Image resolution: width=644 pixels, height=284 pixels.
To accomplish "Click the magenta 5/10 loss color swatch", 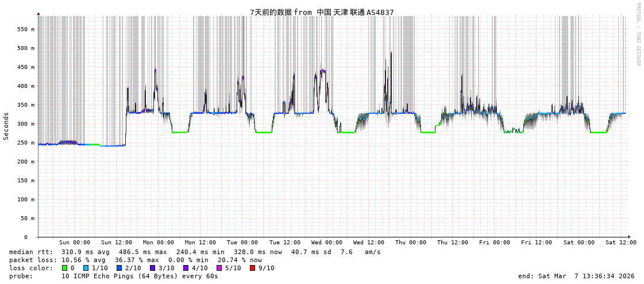I will [219, 268].
